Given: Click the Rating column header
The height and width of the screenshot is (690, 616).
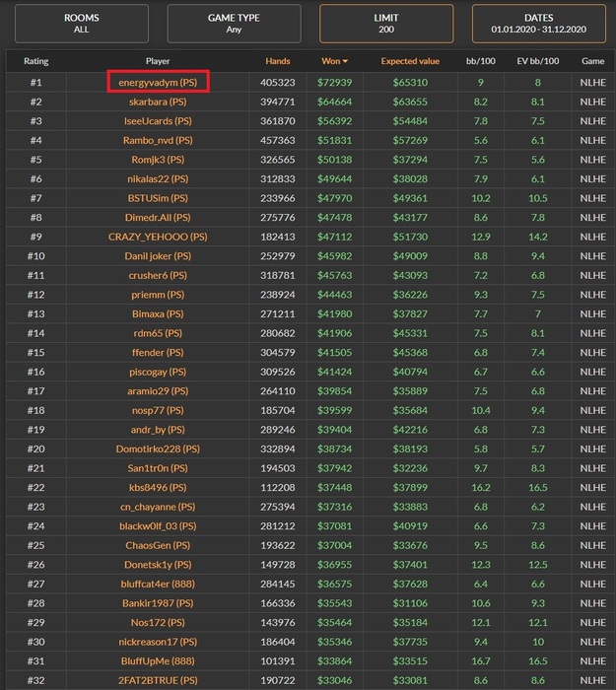Looking at the screenshot, I should coord(36,61).
